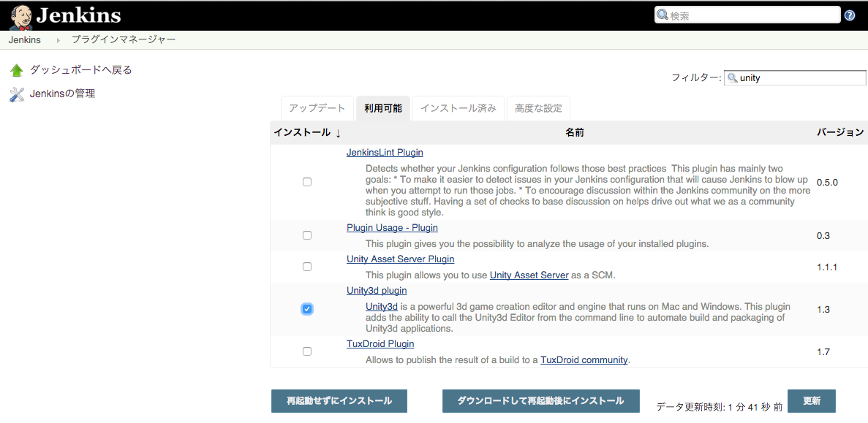Click the Jenkins breadcrumb link
The image size is (868, 423).
click(24, 40)
